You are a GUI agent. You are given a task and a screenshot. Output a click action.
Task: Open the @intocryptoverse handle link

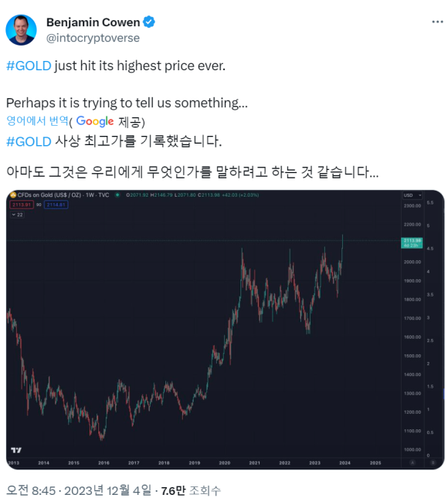click(x=93, y=38)
